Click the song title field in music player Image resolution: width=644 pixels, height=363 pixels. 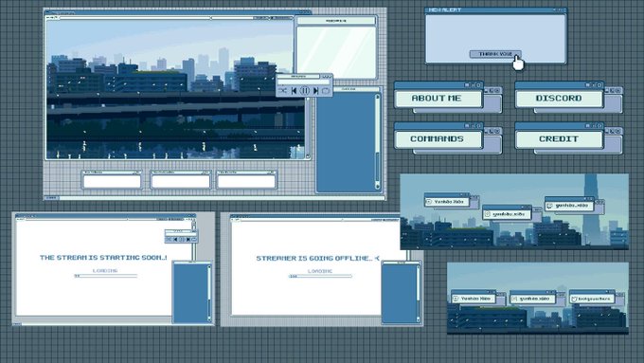click(304, 82)
